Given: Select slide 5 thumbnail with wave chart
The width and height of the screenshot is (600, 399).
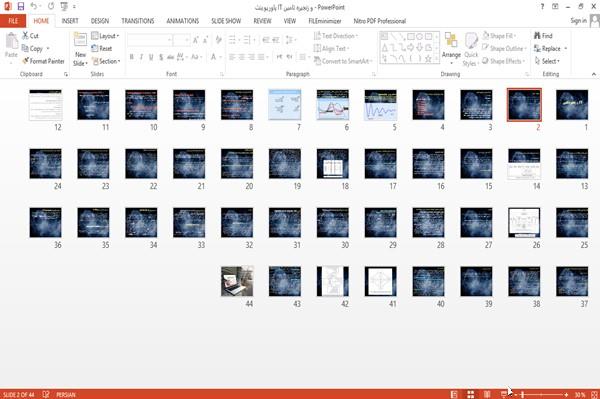Looking at the screenshot, I should coord(380,105).
